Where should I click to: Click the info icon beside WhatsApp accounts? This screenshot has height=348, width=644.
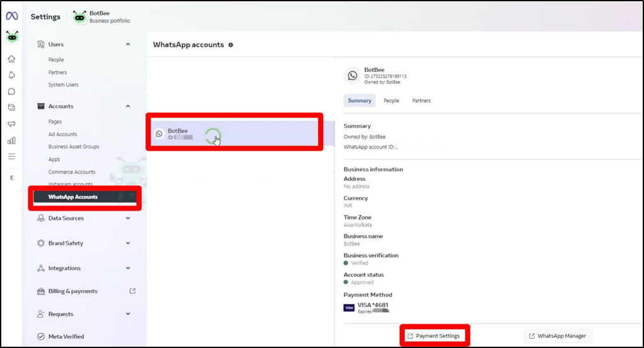click(231, 45)
